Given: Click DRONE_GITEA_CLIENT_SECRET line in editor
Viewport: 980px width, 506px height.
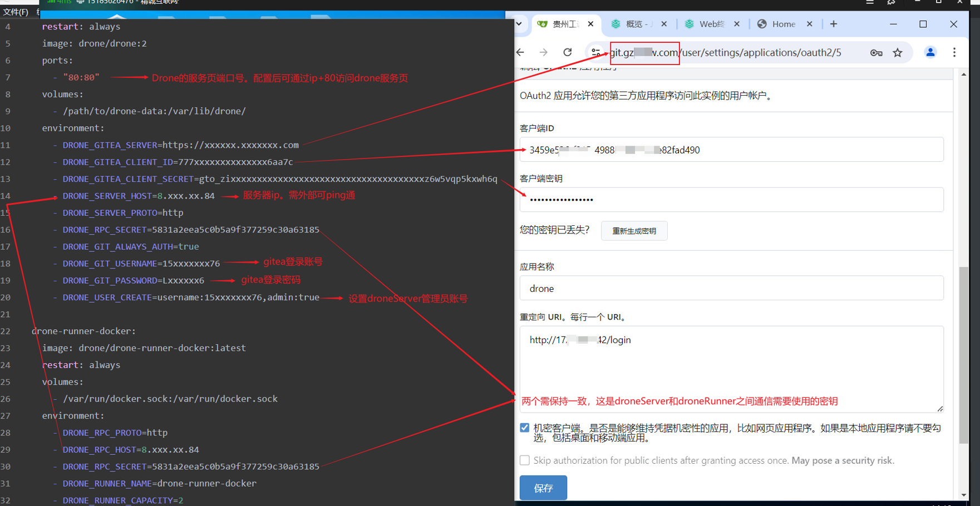Looking at the screenshot, I should [280, 178].
